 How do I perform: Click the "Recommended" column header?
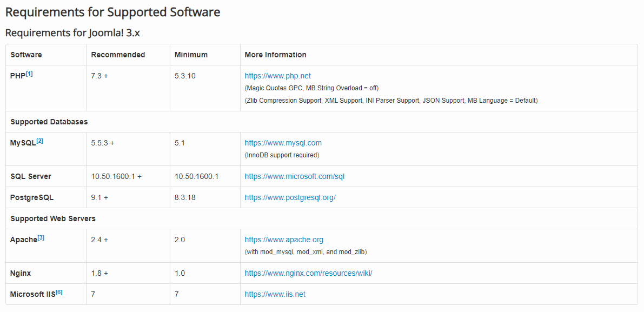(x=118, y=55)
